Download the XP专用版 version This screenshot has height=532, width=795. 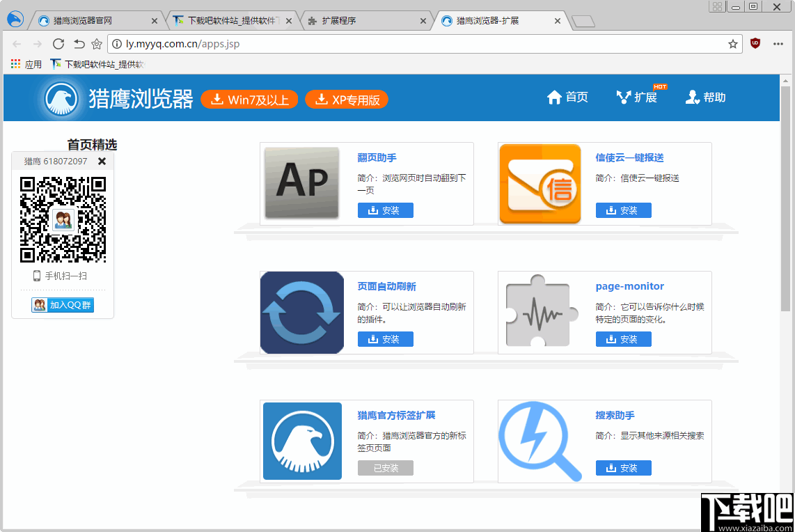(347, 100)
